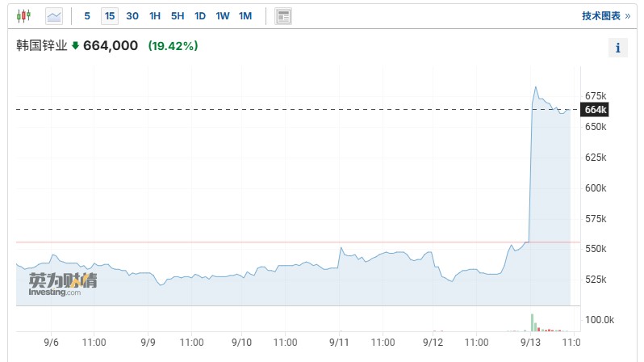The width and height of the screenshot is (644, 362).
Task: Switch to 5H timeframe
Action: click(x=178, y=15)
